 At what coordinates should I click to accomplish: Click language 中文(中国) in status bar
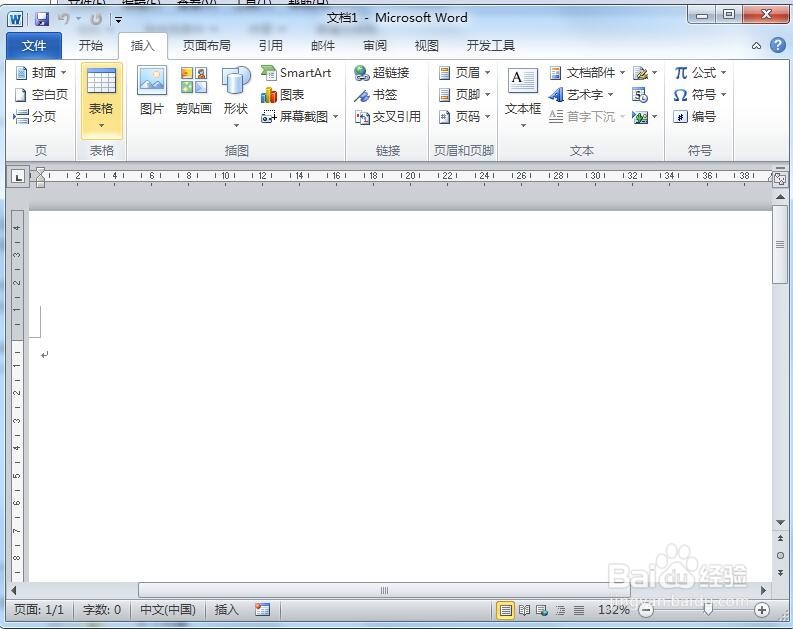tap(168, 609)
